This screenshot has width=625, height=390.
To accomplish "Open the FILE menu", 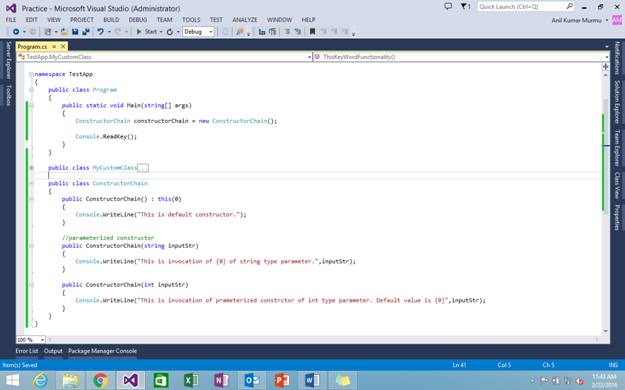I will [x=11, y=20].
